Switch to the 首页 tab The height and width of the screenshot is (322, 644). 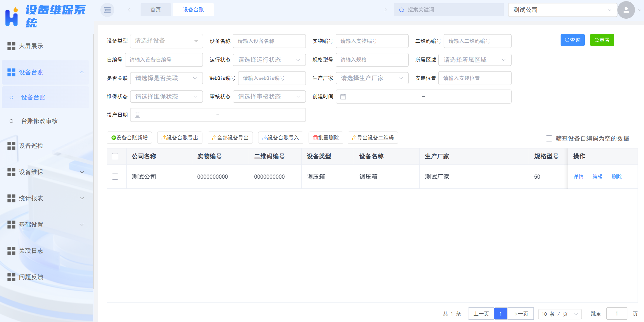point(155,9)
